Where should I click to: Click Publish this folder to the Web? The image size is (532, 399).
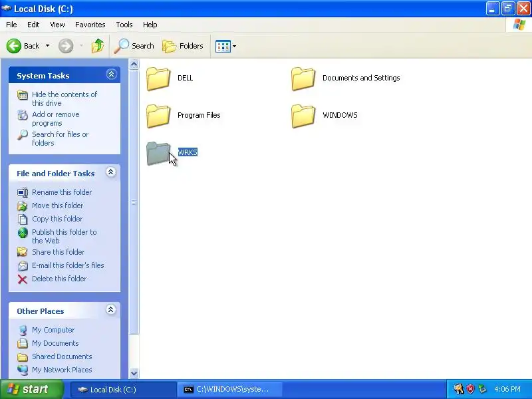tap(65, 237)
